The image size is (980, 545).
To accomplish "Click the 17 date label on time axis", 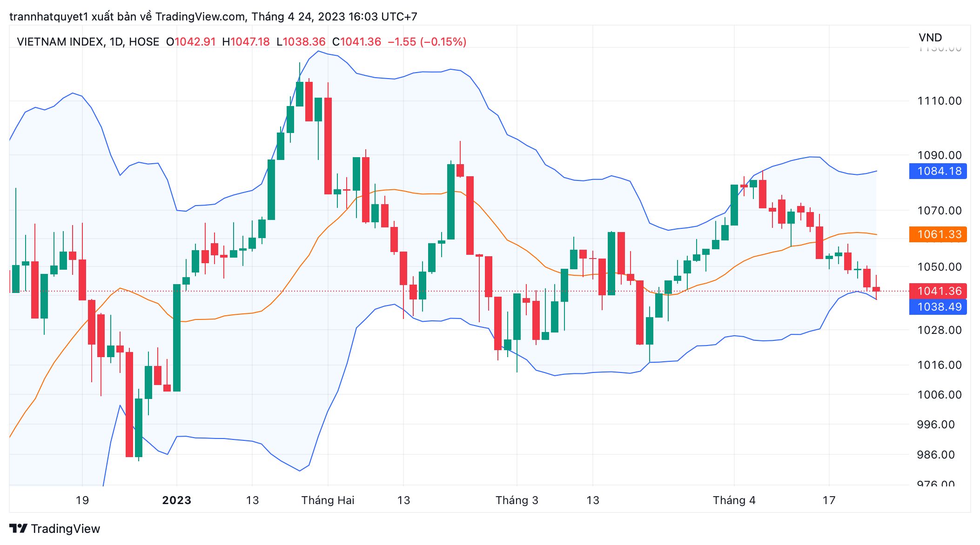I will pyautogui.click(x=829, y=500).
